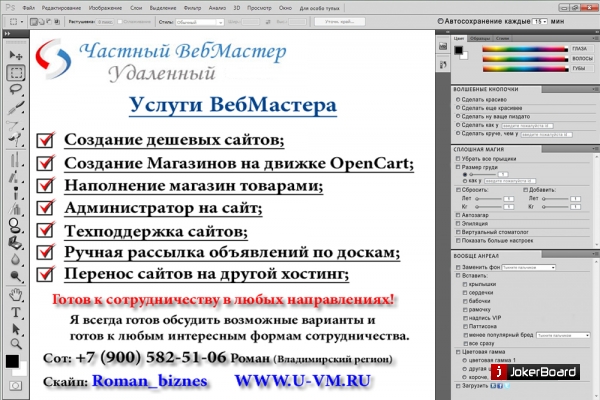The width and height of the screenshot is (600, 400).
Task: Select the Rectangular Marquee tool in toolbox
Action: tap(16, 73)
